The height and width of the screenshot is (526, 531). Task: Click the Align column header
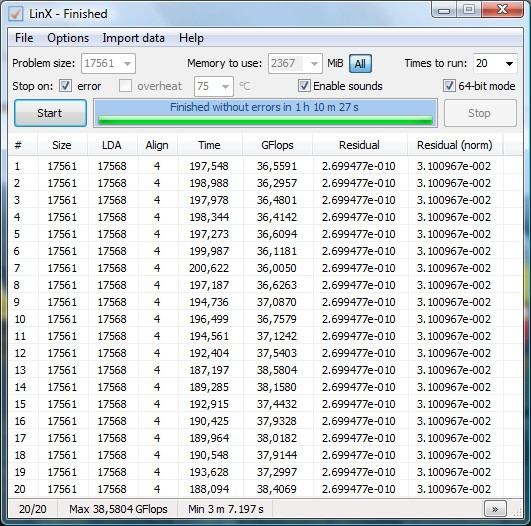pos(157,145)
